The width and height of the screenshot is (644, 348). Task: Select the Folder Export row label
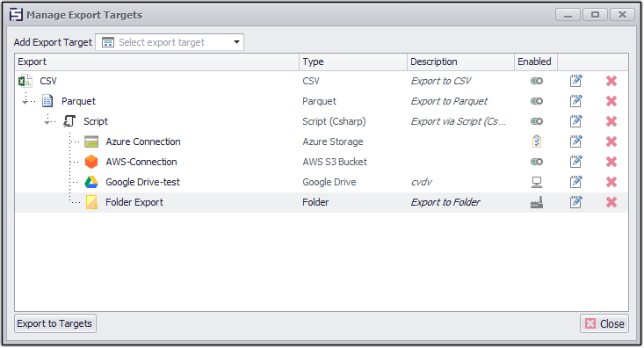tap(134, 202)
